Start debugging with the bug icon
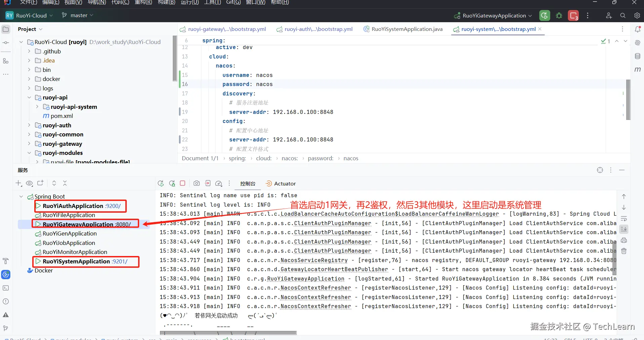The image size is (644, 340). (x=559, y=15)
